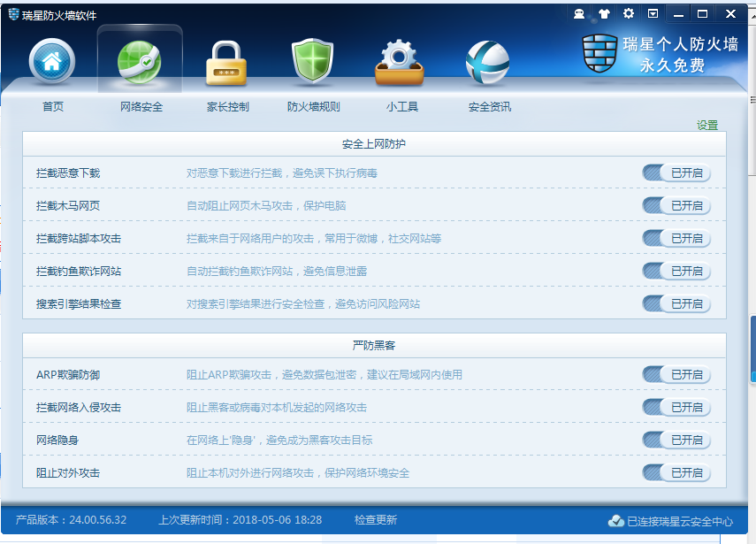
Task: Click 拦截网络入侵攻击 row label
Action: click(79, 408)
